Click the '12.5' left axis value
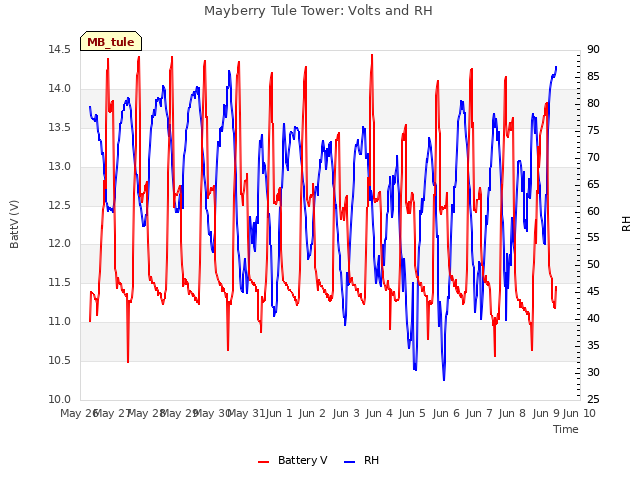The width and height of the screenshot is (640, 480). point(59,205)
